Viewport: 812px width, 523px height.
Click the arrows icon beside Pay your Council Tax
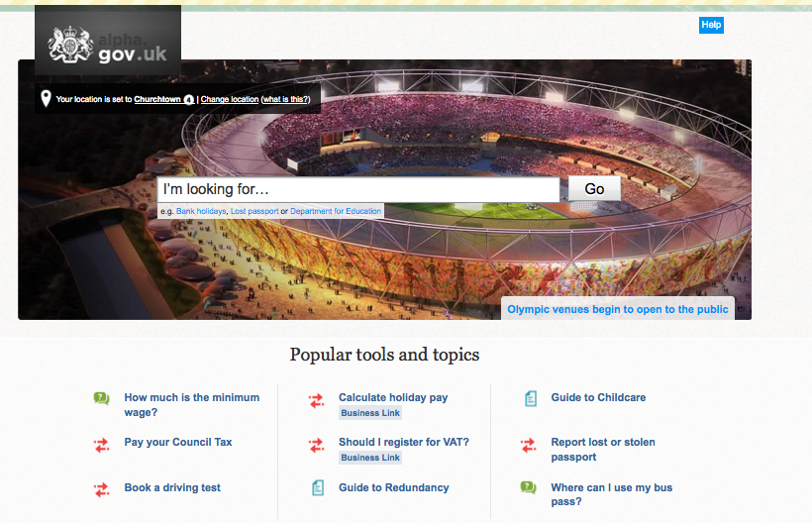[x=101, y=446]
